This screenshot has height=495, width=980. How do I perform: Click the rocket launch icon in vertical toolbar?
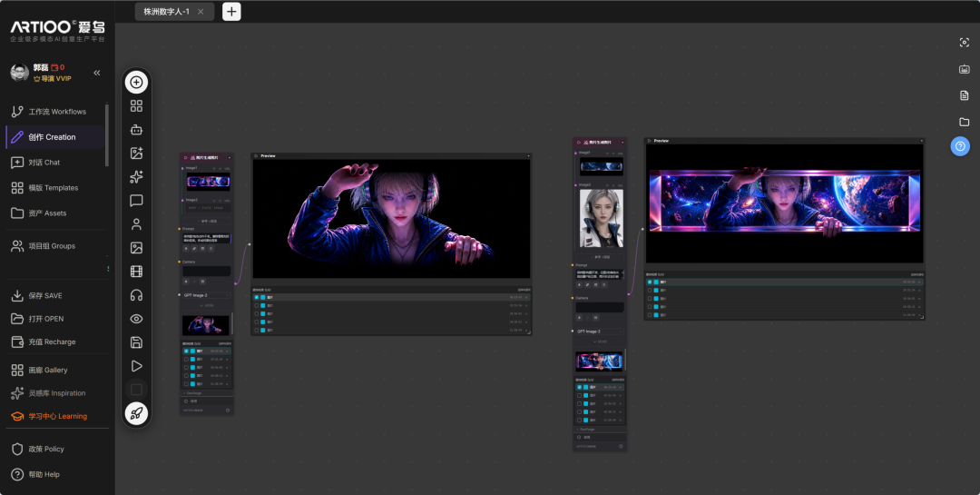136,413
